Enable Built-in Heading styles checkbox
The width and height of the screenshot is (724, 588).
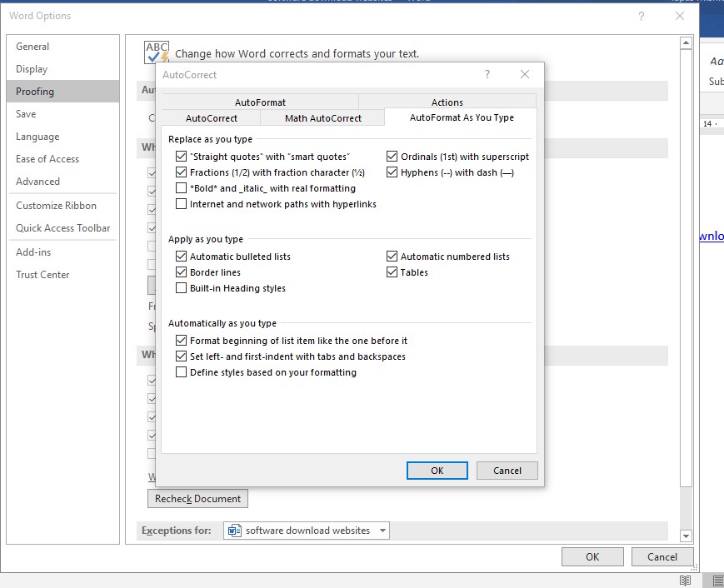pos(181,288)
